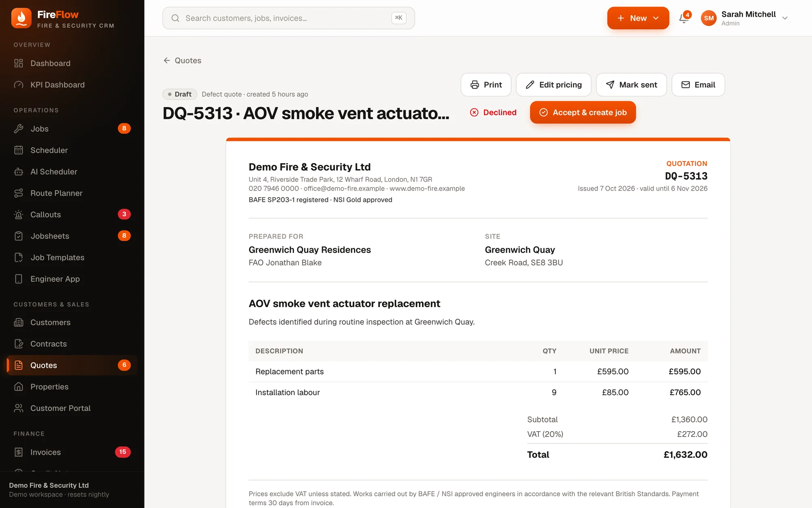
Task: Print the quotation
Action: 486,85
